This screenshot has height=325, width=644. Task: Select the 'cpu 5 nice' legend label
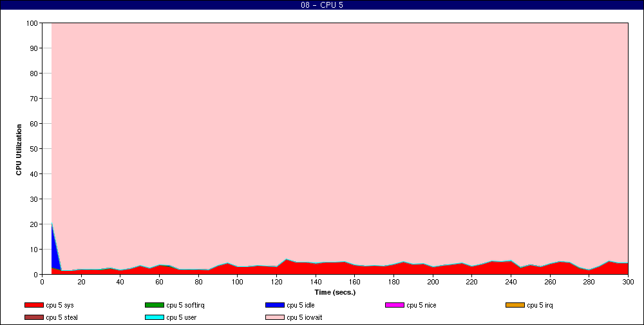(x=421, y=305)
